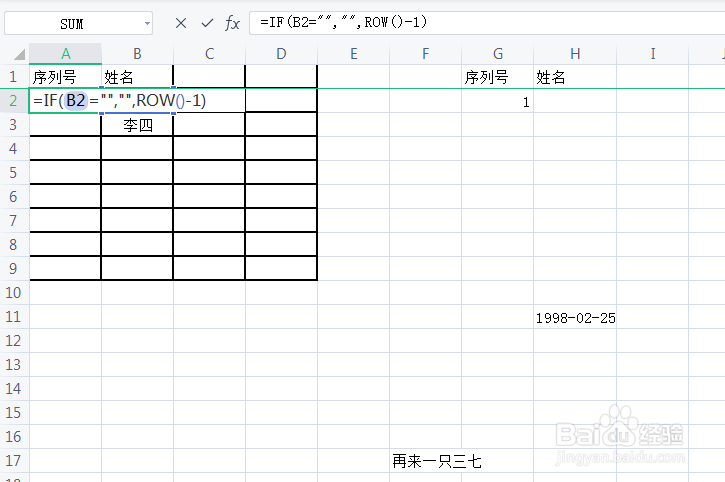Cancel formula entry with the X icon
This screenshot has height=482, width=725.
point(181,23)
